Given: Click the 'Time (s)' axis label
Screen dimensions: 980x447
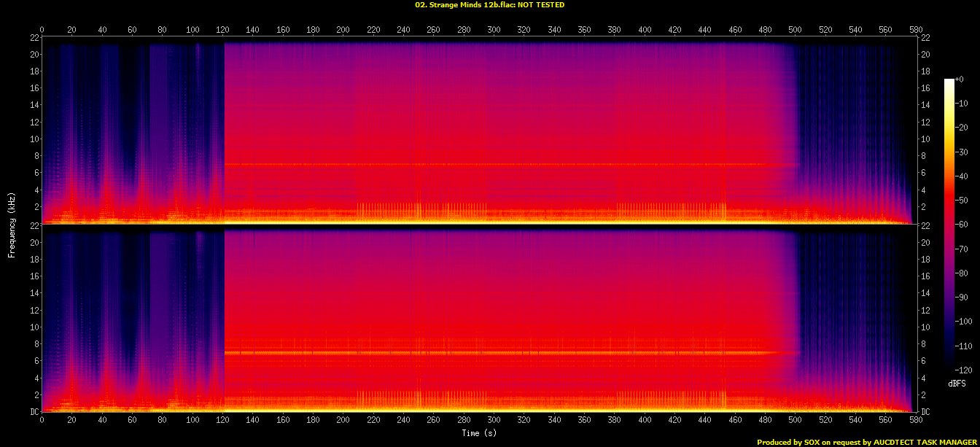Looking at the screenshot, I should [x=479, y=432].
